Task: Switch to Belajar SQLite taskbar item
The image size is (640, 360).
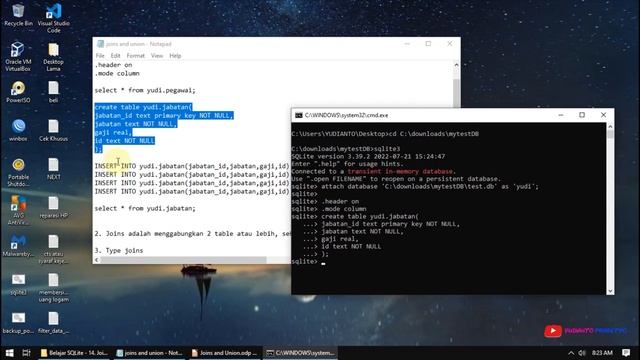Action: coord(74,353)
